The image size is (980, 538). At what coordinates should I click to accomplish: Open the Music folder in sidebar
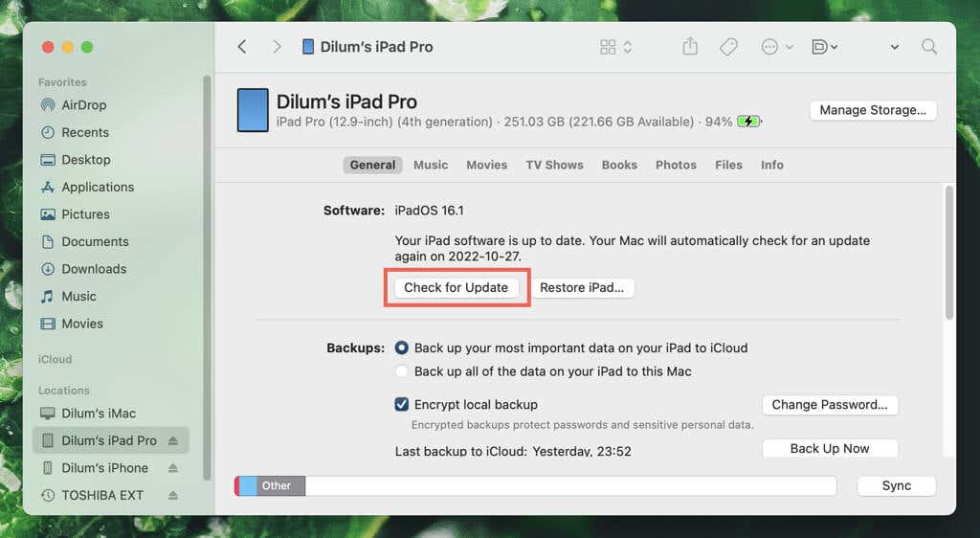click(x=68, y=296)
